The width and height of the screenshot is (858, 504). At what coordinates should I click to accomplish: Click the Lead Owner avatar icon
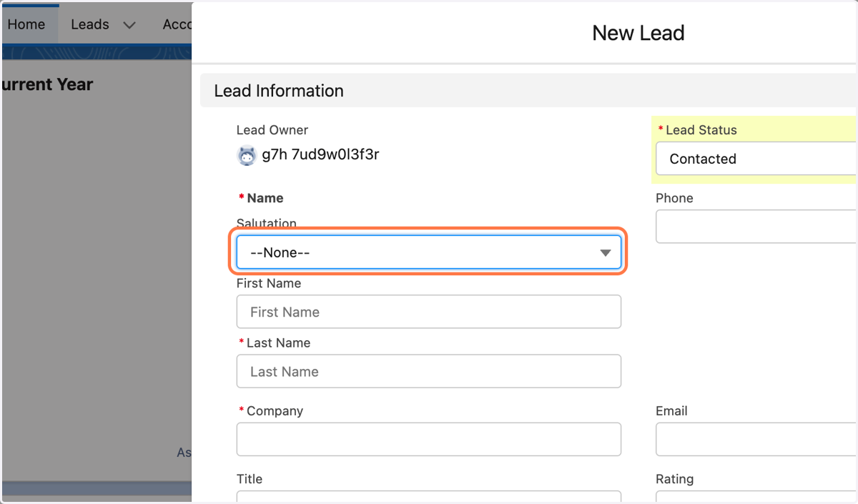pyautogui.click(x=247, y=154)
